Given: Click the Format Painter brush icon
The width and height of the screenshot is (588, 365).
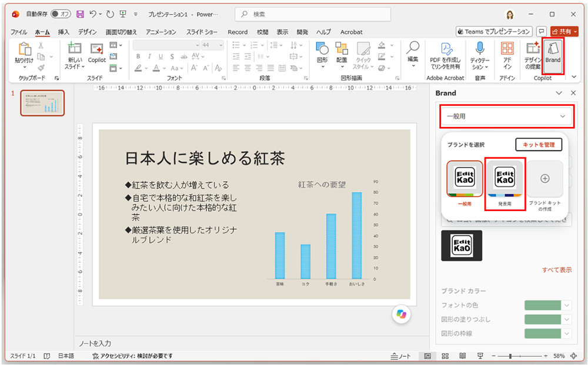Looking at the screenshot, I should coord(41,68).
